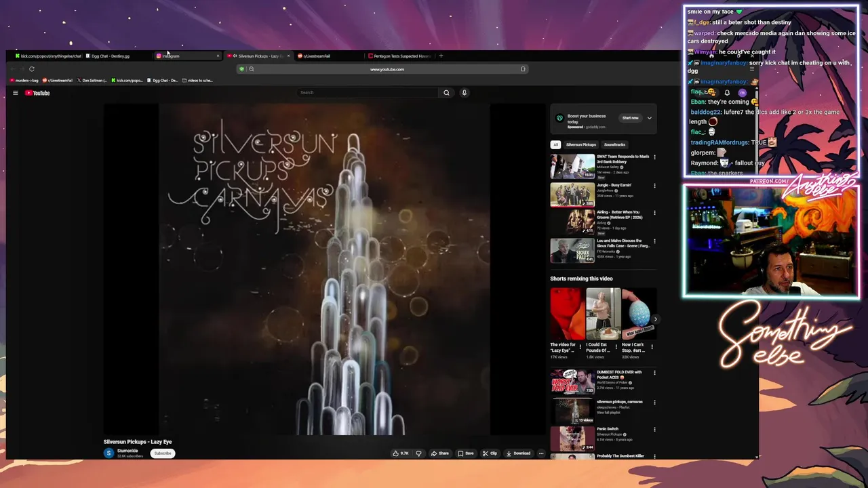The height and width of the screenshot is (488, 868).
Task: Open options menu for Airling video
Action: click(x=654, y=213)
